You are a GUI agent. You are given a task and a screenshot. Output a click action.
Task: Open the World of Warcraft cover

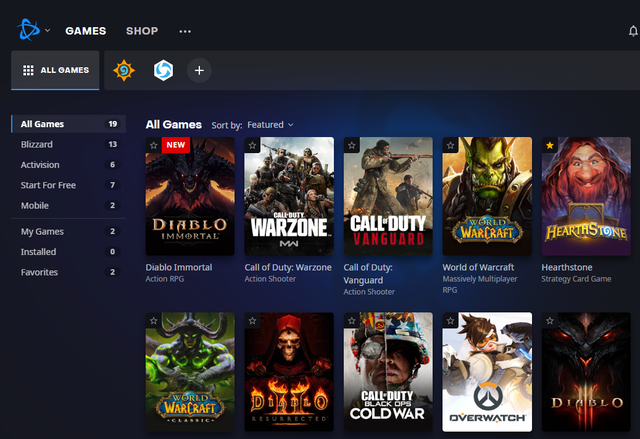tap(487, 196)
